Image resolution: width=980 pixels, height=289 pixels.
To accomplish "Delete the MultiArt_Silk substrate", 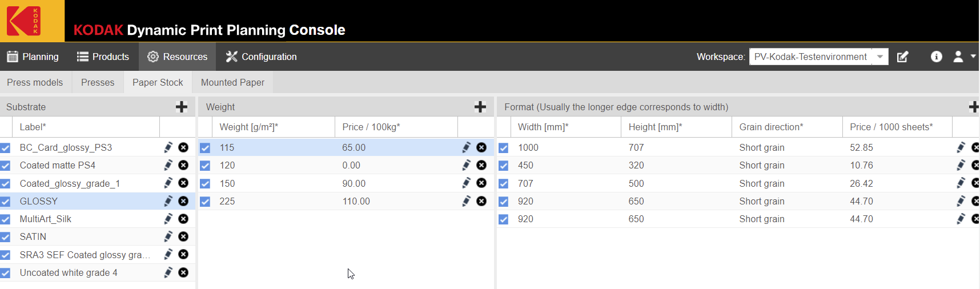I will click(x=183, y=219).
